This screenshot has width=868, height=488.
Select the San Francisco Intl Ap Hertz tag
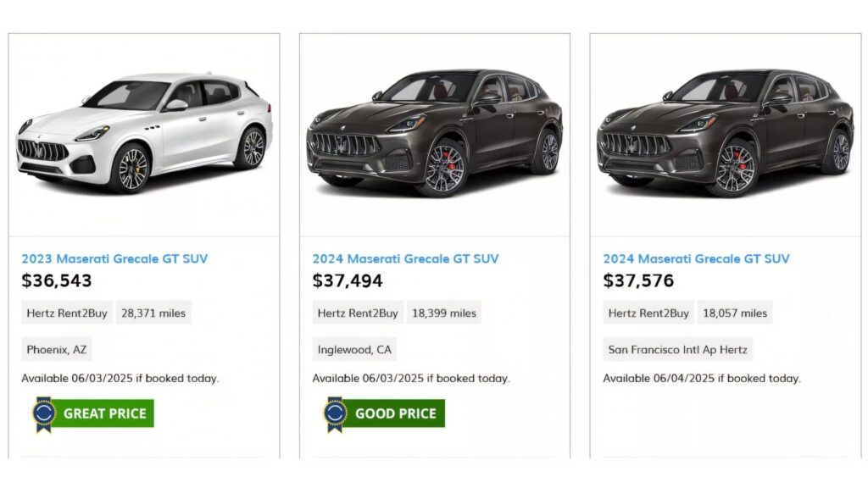[x=677, y=349]
